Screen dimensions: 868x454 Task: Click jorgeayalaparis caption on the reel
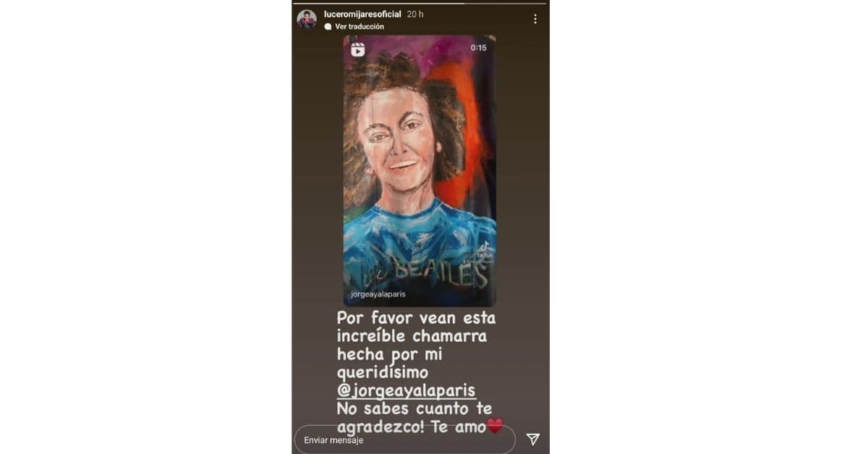point(378,294)
